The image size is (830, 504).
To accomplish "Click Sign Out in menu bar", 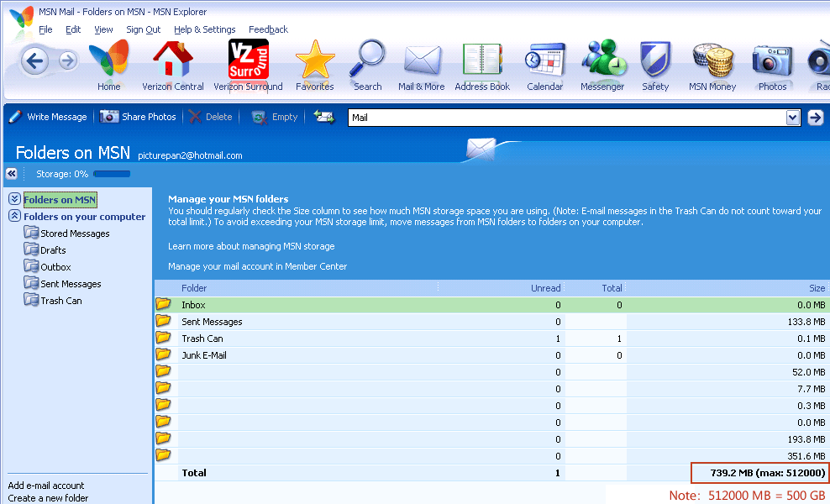I will [x=143, y=29].
